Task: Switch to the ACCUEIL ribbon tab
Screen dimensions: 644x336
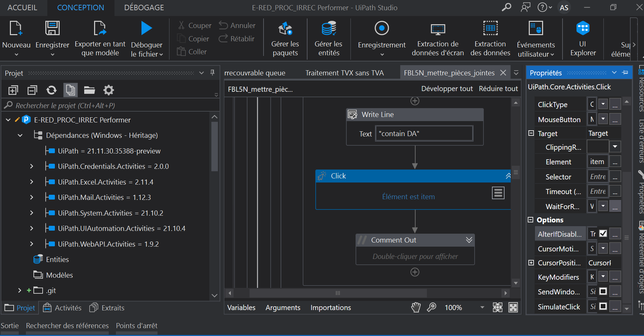Action: pyautogui.click(x=23, y=8)
